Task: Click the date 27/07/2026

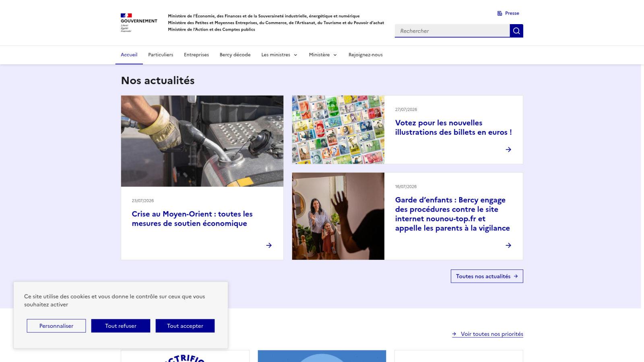Action: coord(406,109)
